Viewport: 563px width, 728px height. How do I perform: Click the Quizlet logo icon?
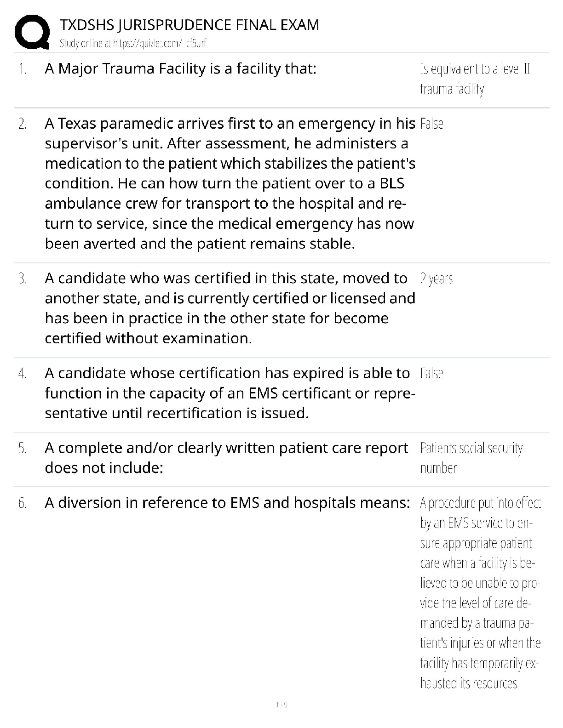coord(32,33)
